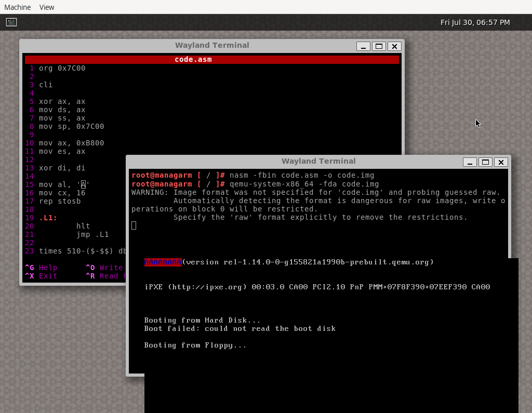Click the blue highlighted AAAAAAAA text
The height and width of the screenshot is (413, 532).
163,262
